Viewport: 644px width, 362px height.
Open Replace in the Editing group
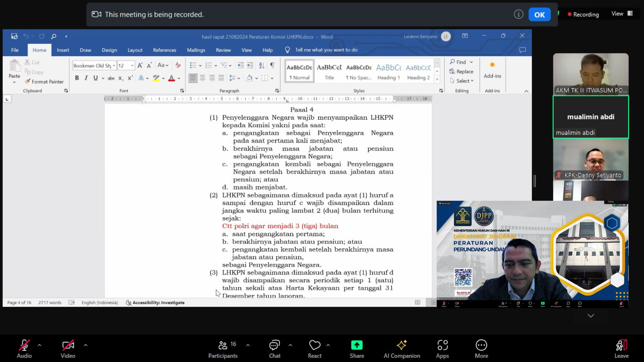point(461,71)
